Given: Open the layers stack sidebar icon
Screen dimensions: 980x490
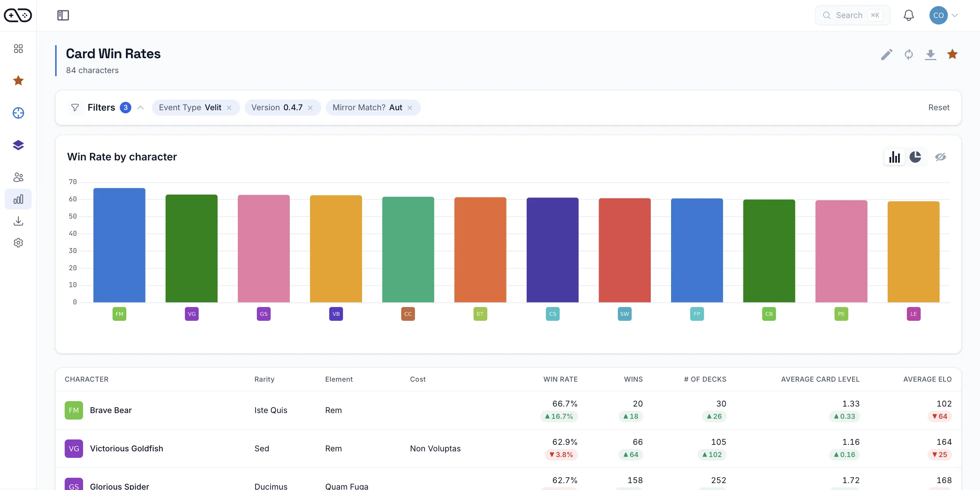Looking at the screenshot, I should [18, 145].
